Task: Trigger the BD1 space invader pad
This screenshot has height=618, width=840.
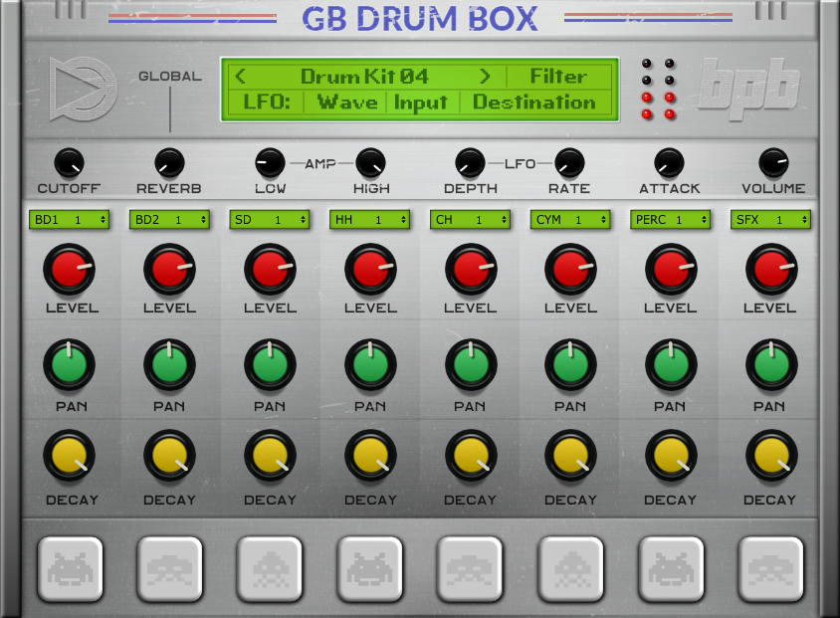Action: click(71, 568)
